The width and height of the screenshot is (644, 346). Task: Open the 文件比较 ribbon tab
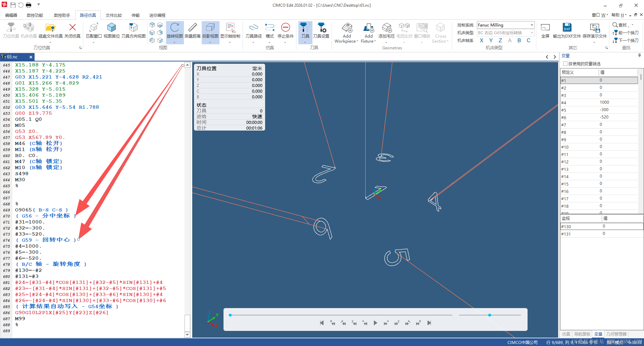pyautogui.click(x=114, y=15)
